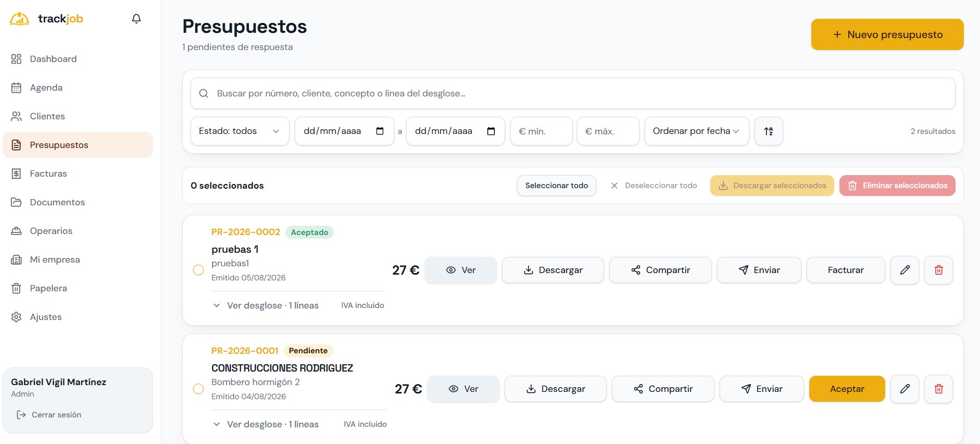Toggle the sort direction icon button
This screenshot has width=980, height=444.
(x=769, y=131)
